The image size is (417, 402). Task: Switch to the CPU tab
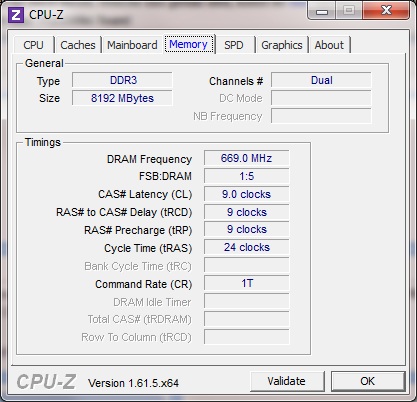point(34,45)
